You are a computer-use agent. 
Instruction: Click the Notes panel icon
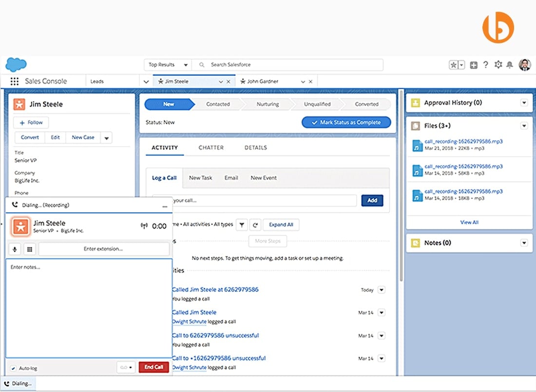click(x=415, y=243)
